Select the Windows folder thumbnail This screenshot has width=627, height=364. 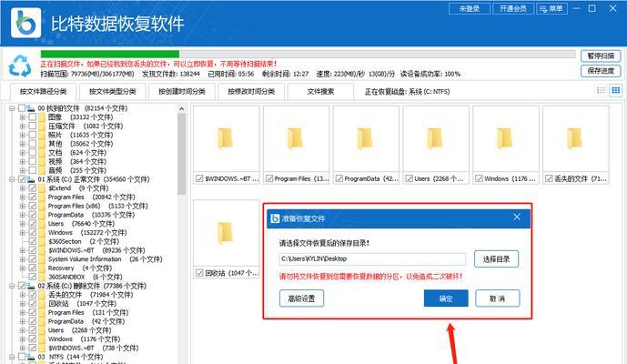point(506,139)
